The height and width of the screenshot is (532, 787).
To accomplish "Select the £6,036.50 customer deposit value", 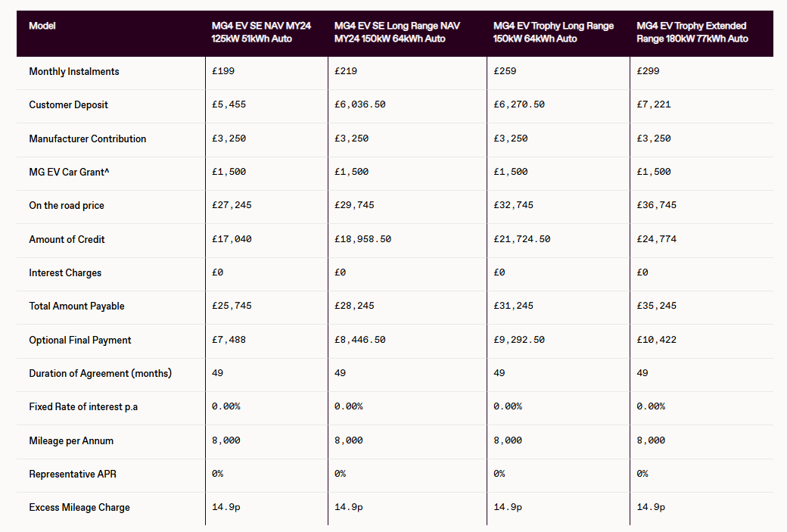I will point(359,105).
